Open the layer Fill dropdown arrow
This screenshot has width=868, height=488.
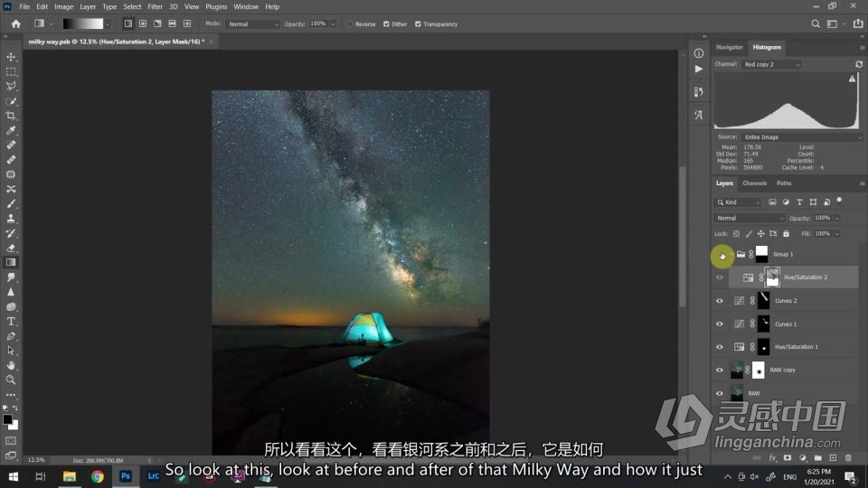[x=837, y=234]
